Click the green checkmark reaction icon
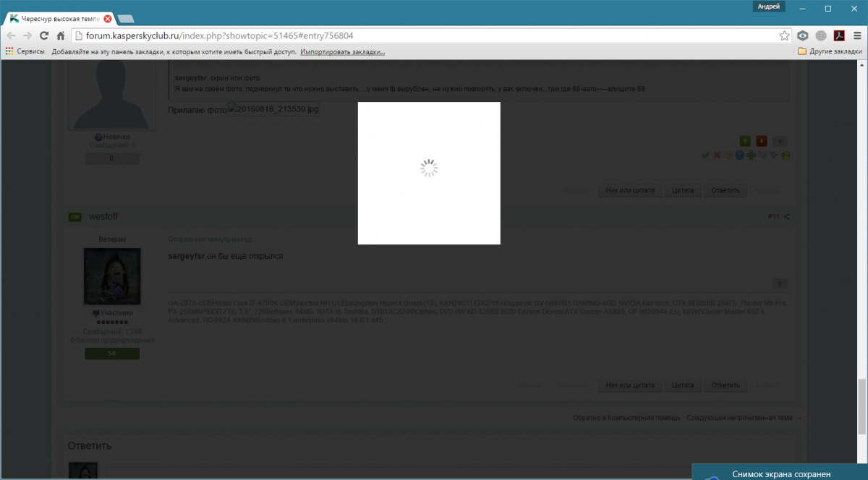Image resolution: width=868 pixels, height=480 pixels. click(x=705, y=155)
